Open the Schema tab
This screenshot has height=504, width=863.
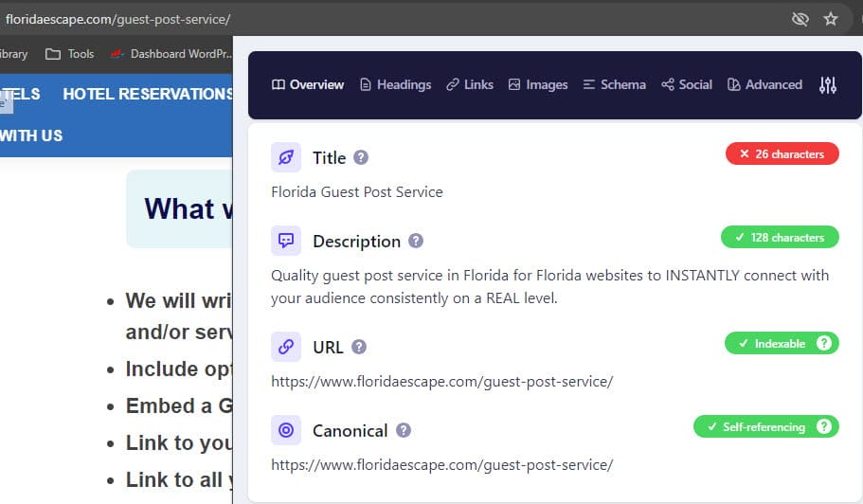coord(614,85)
